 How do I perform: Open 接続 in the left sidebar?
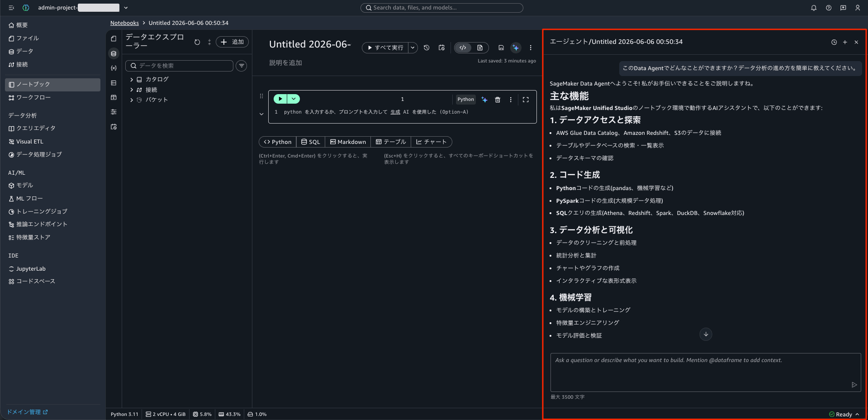[x=18, y=65]
